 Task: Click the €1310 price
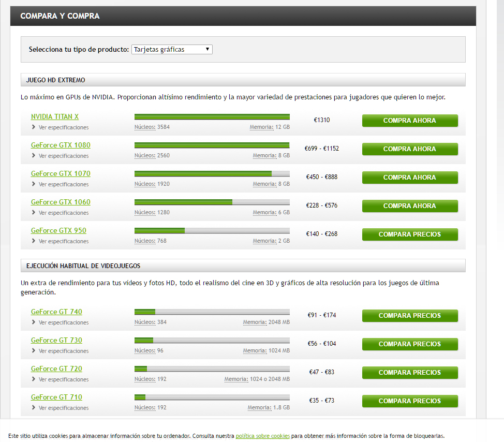(322, 120)
